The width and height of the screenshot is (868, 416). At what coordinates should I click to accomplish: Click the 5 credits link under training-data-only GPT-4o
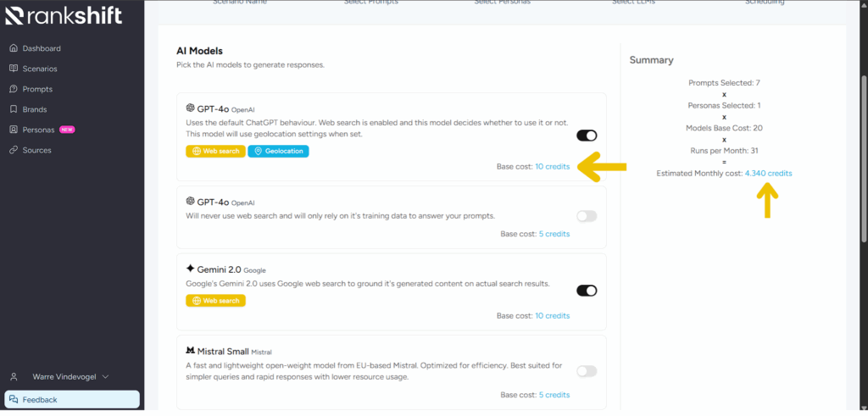(x=554, y=234)
